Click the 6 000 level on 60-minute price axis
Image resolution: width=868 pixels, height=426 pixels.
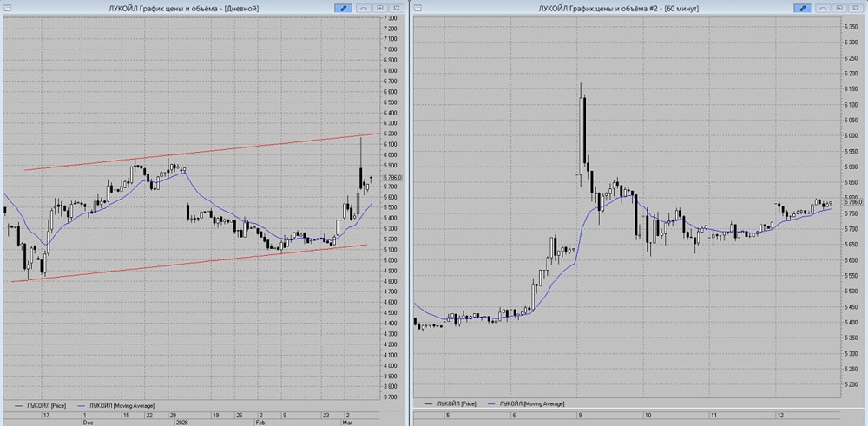[x=849, y=135]
